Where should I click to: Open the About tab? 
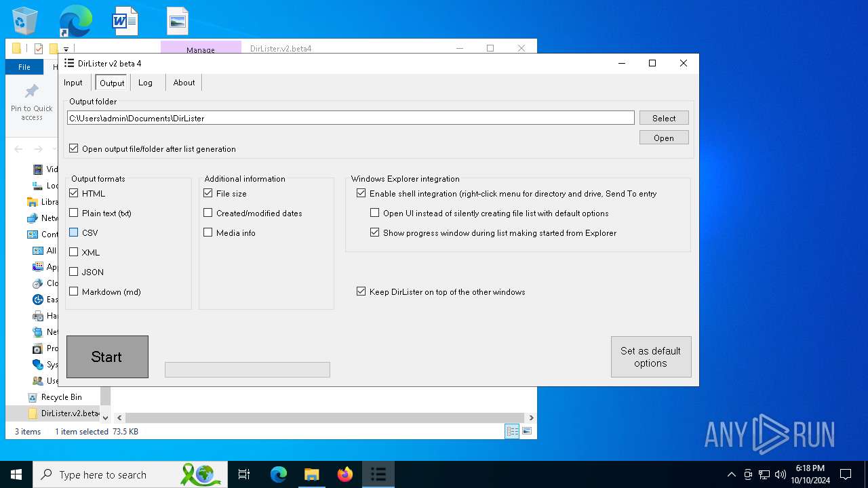click(184, 83)
